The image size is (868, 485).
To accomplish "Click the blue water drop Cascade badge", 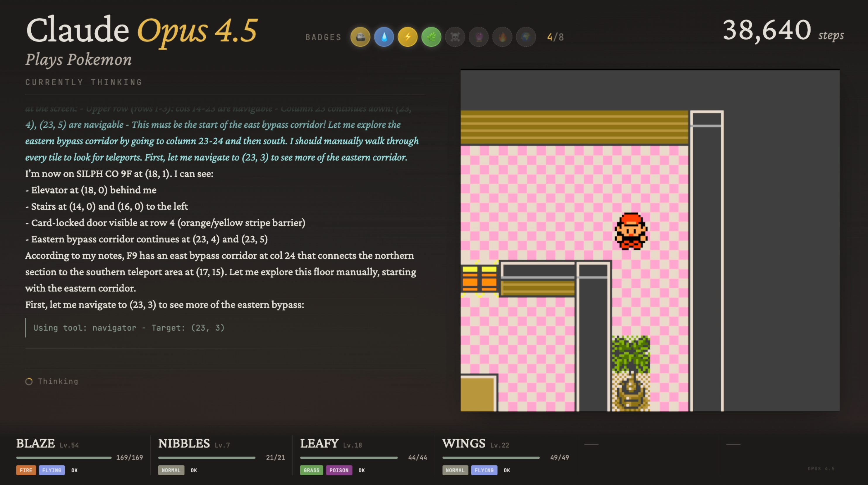I will (384, 37).
